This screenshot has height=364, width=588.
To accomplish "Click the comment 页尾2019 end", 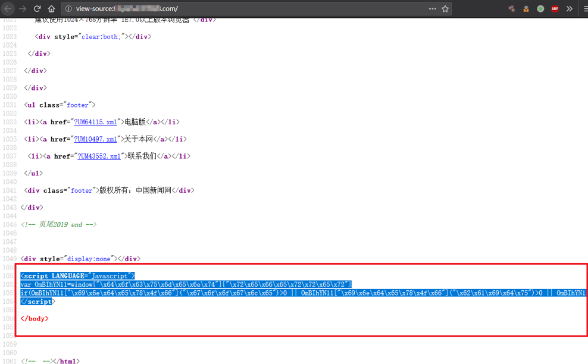I will click(58, 225).
